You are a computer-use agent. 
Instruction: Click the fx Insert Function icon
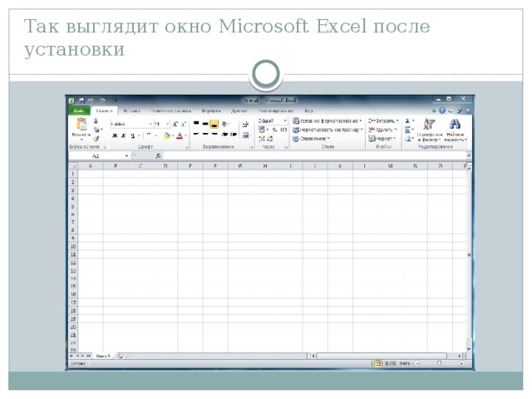[158, 155]
